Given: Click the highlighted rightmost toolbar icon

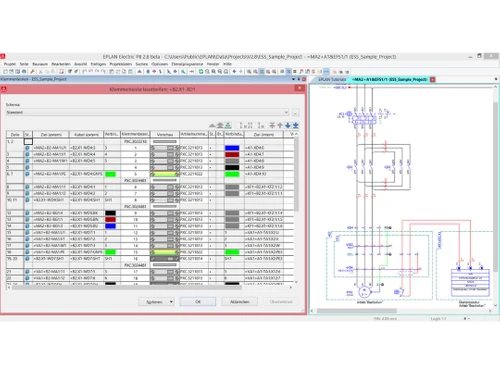Looking at the screenshot, I should coord(326,71).
